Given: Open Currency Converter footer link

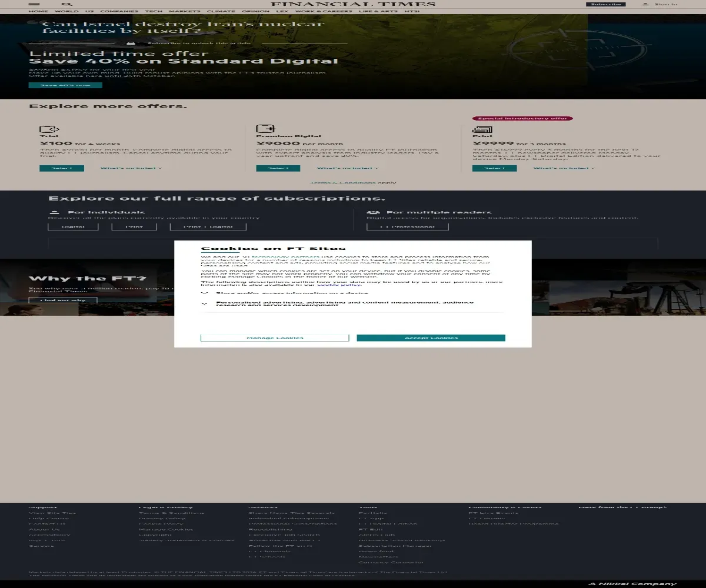Looking at the screenshot, I should click(x=391, y=562).
